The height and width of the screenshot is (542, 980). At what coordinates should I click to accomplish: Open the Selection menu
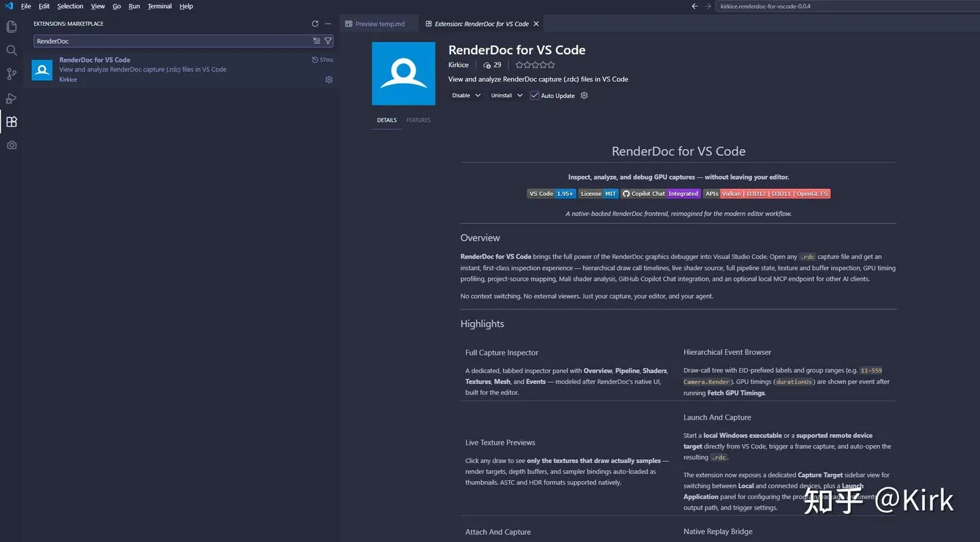click(x=70, y=6)
